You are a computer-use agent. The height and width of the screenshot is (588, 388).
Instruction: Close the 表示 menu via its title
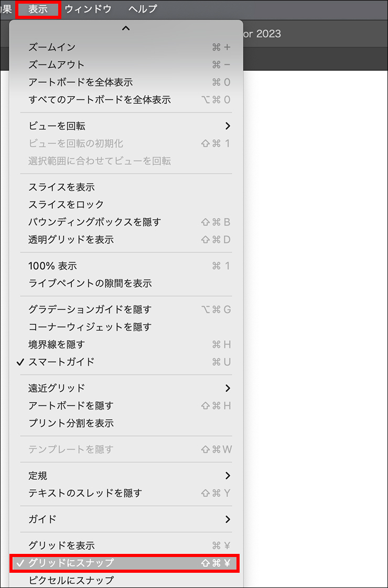(38, 9)
